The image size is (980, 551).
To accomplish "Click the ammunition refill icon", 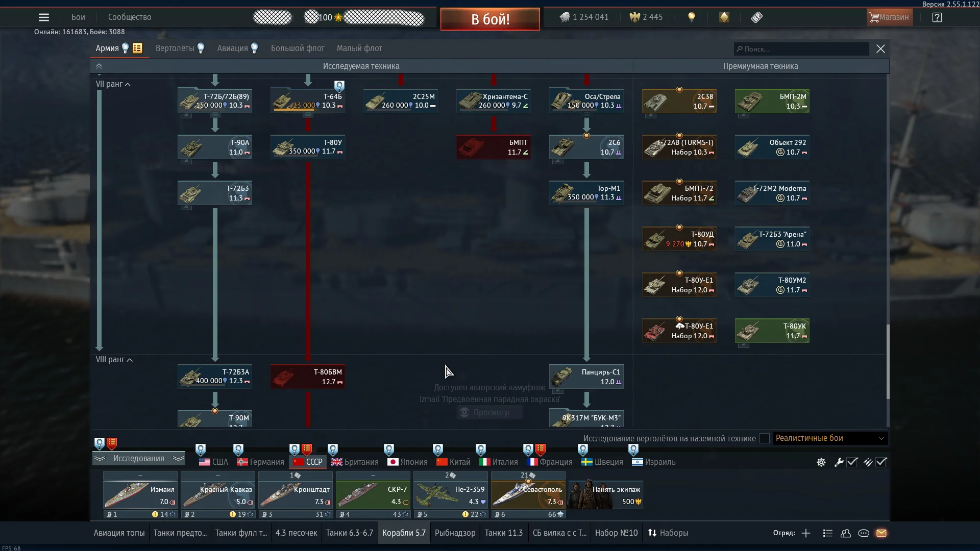I will (868, 462).
